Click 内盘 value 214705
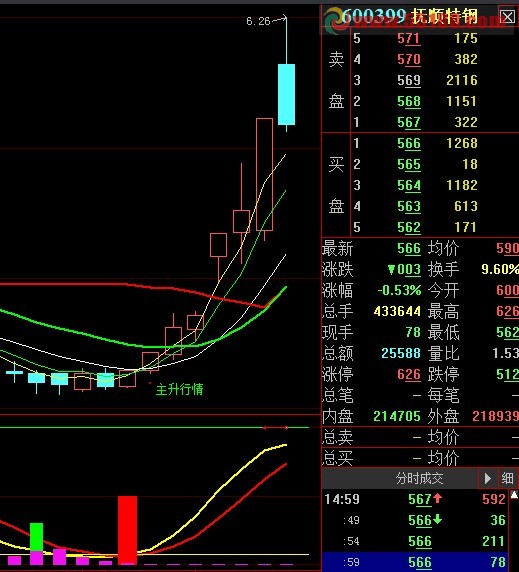The height and width of the screenshot is (572, 519). (397, 416)
